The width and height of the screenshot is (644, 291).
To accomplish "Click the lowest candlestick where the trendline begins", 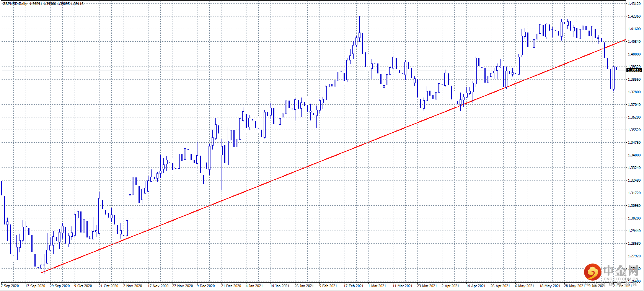I will [x=41, y=266].
